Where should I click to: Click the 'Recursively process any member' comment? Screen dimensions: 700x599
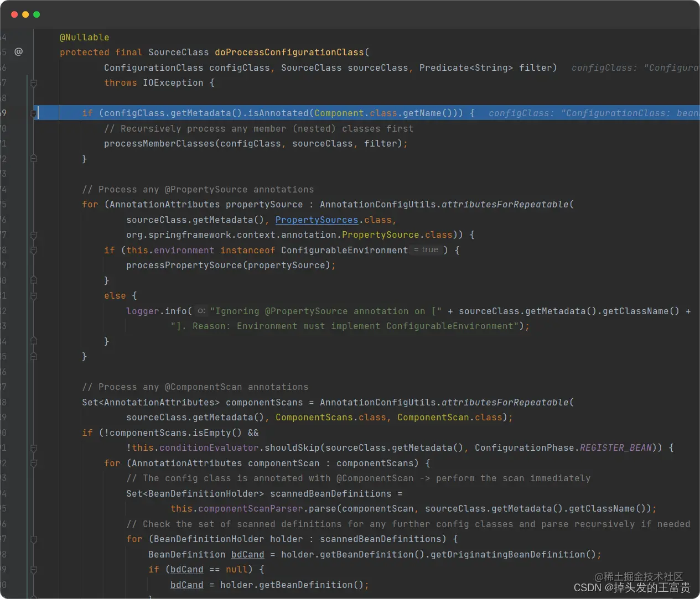click(x=258, y=128)
